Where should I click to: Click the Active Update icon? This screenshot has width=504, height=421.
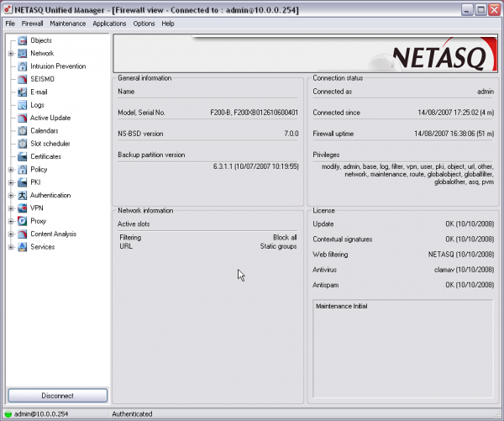tap(22, 118)
